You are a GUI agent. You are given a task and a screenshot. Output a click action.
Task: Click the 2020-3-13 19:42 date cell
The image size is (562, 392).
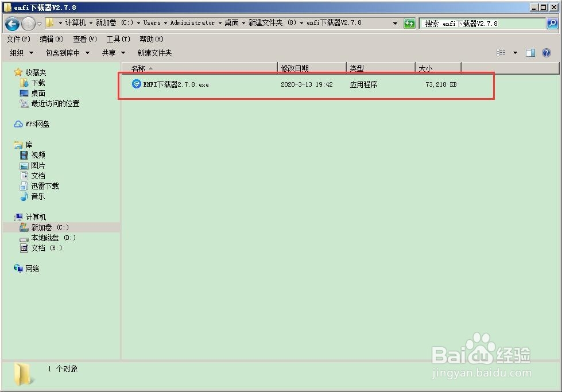[x=307, y=84]
